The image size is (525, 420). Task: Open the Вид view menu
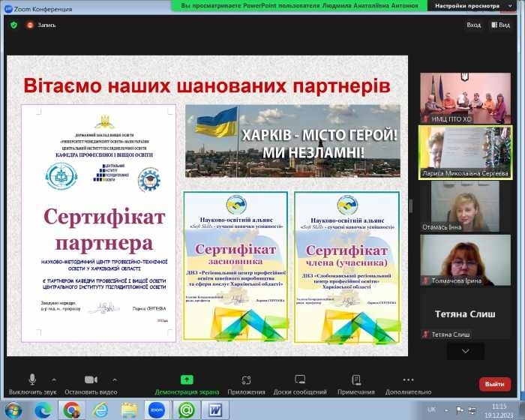[x=500, y=25]
